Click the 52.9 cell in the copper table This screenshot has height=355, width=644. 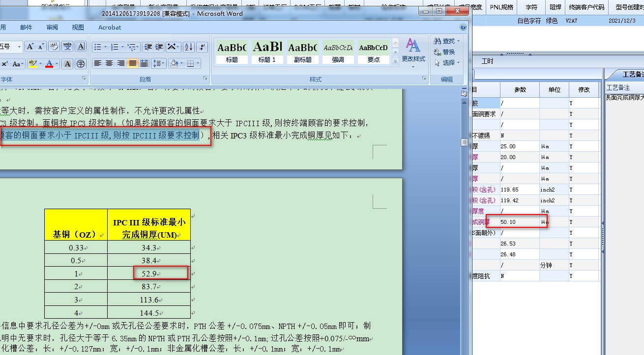149,273
